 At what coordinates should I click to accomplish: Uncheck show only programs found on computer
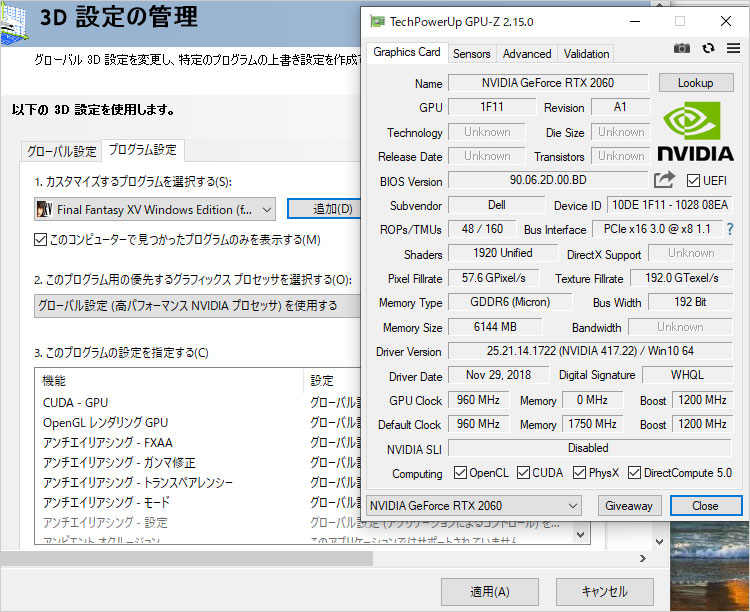40,239
